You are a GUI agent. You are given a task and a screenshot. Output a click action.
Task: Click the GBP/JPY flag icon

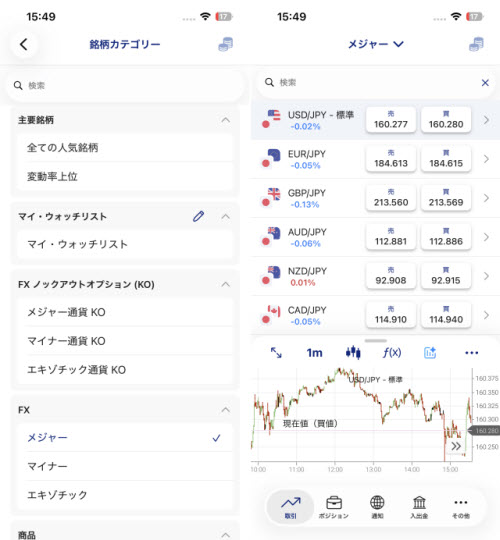click(x=271, y=197)
